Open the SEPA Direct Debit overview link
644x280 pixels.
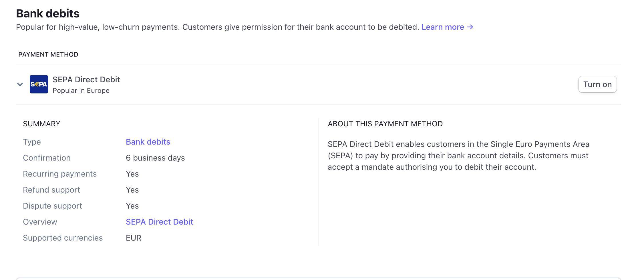159,222
